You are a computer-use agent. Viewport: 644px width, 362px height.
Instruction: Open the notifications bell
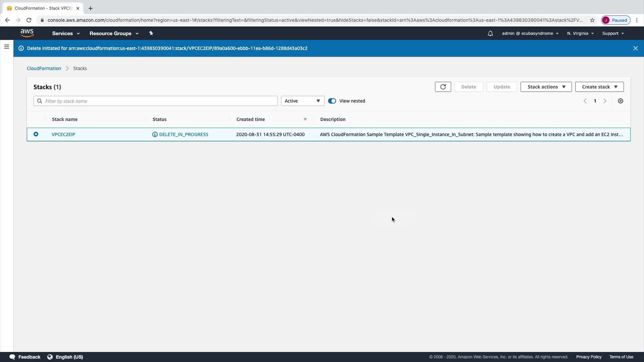(490, 33)
